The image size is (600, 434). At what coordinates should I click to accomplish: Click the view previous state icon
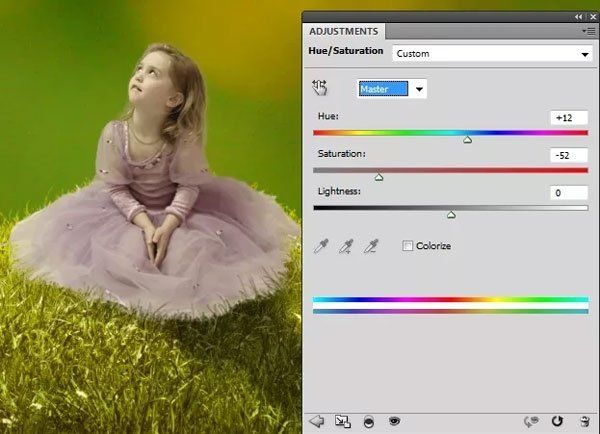pos(533,422)
